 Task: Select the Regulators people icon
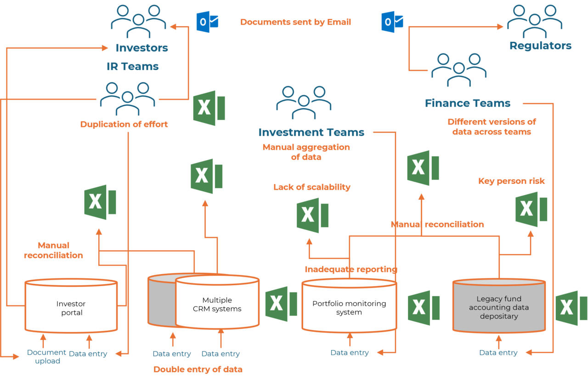coord(534,21)
